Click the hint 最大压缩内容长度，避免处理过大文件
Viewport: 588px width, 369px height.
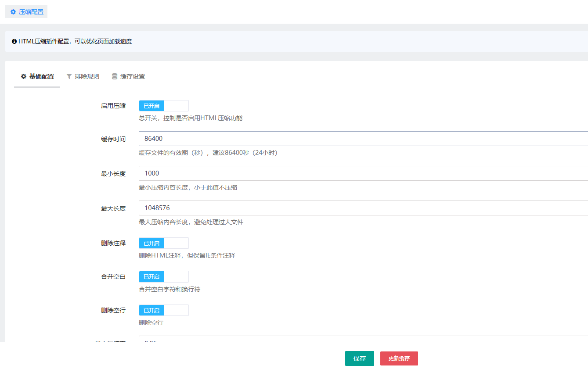coord(191,222)
